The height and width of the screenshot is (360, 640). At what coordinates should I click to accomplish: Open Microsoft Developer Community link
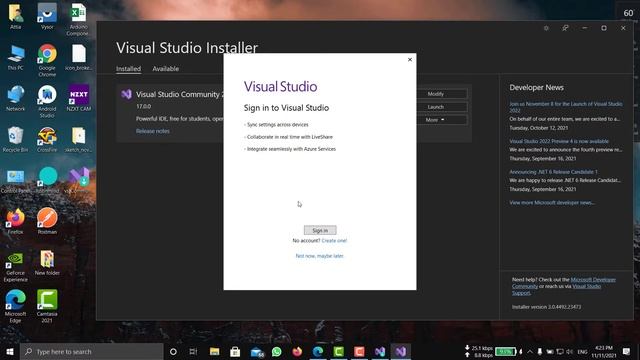pos(593,280)
